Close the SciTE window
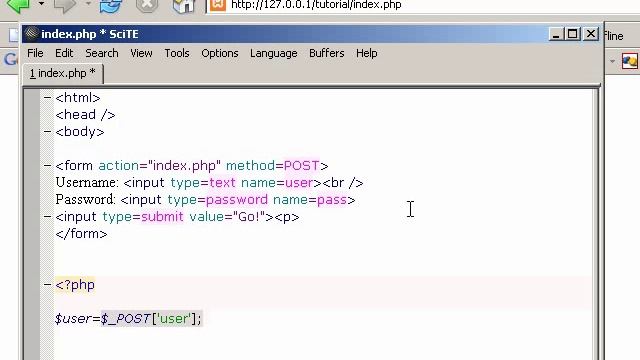 [591, 34]
